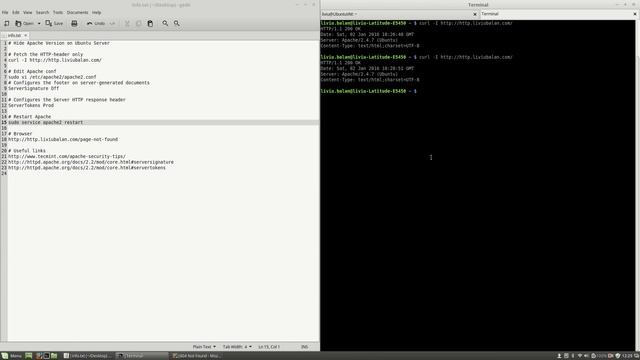Click the 'ServerSignature Off' line
Viewport: 640px width, 360px height.
(x=33, y=89)
